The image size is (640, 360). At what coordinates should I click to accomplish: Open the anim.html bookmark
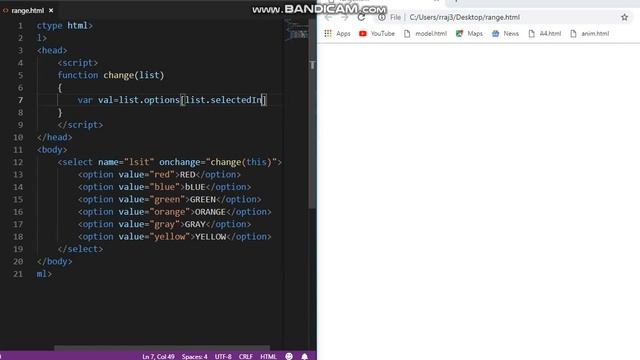[x=589, y=33]
